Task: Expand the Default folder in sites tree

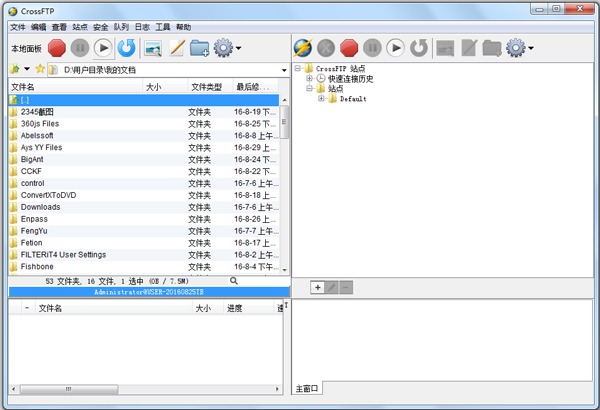Action: (x=321, y=99)
